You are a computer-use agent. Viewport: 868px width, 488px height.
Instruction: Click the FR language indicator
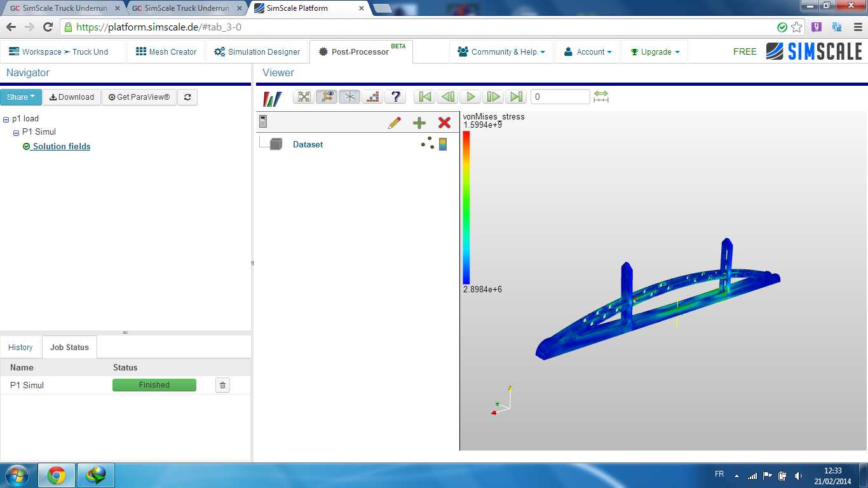(719, 474)
